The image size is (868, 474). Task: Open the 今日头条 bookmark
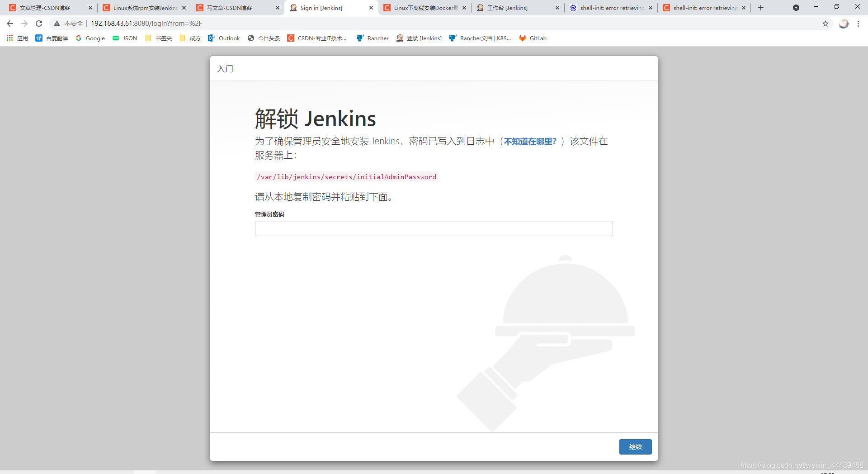(264, 38)
